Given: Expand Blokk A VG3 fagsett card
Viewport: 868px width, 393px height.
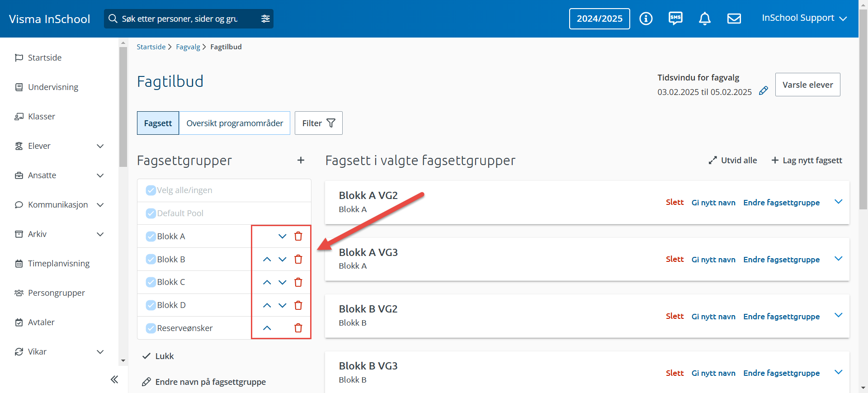Looking at the screenshot, I should [839, 259].
